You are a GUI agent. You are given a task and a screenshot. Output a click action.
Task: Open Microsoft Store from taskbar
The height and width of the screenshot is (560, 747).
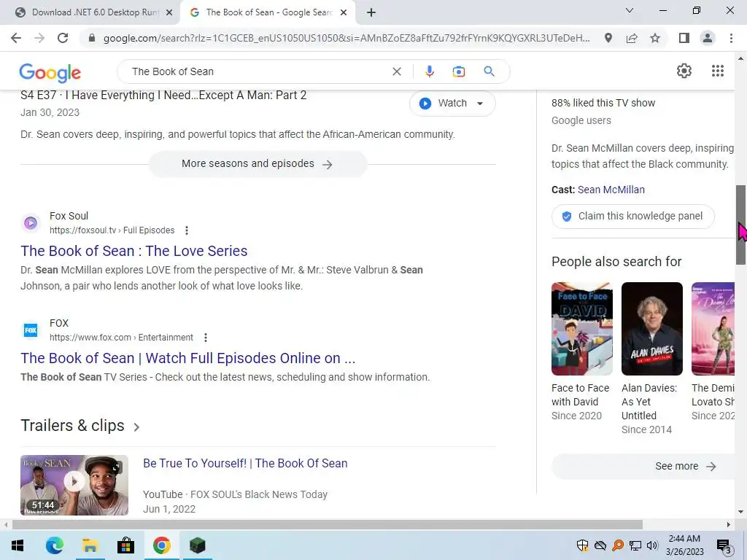coord(125,545)
